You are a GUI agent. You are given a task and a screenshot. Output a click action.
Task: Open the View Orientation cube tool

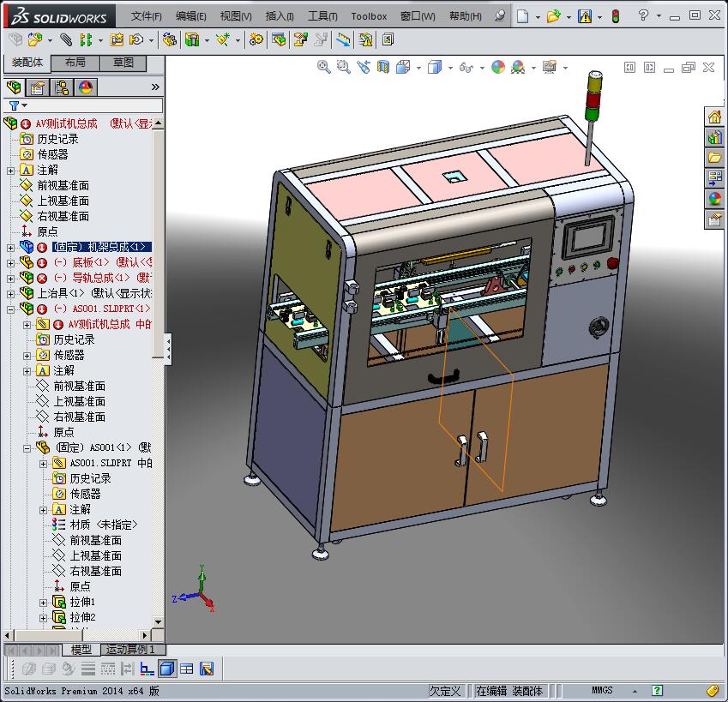(x=402, y=67)
